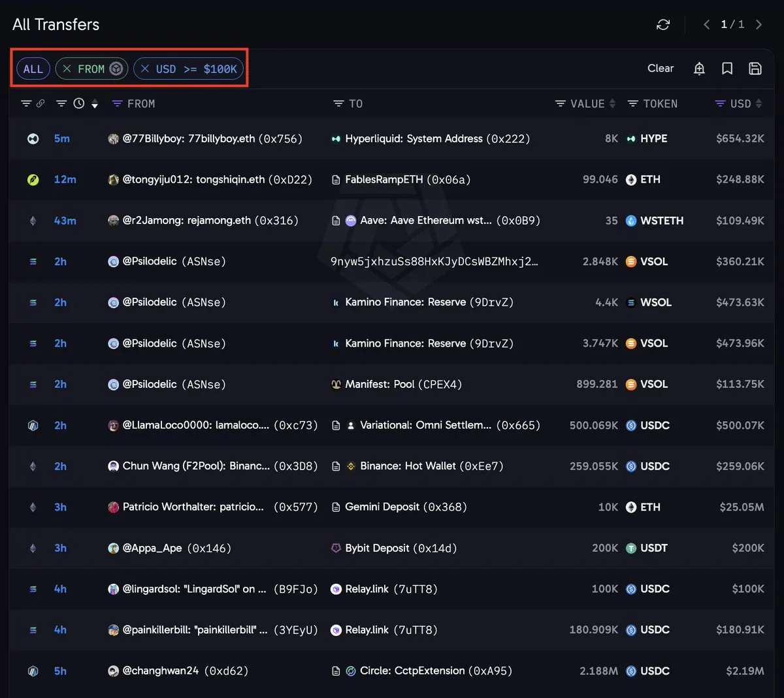Sort transfers by time arrow
The height and width of the screenshot is (698, 784).
95,104
